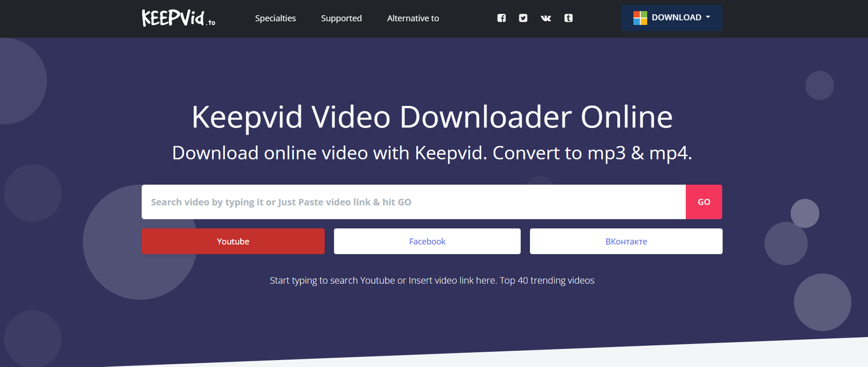Open the Twitter social icon
The height and width of the screenshot is (367, 868).
[x=523, y=18]
